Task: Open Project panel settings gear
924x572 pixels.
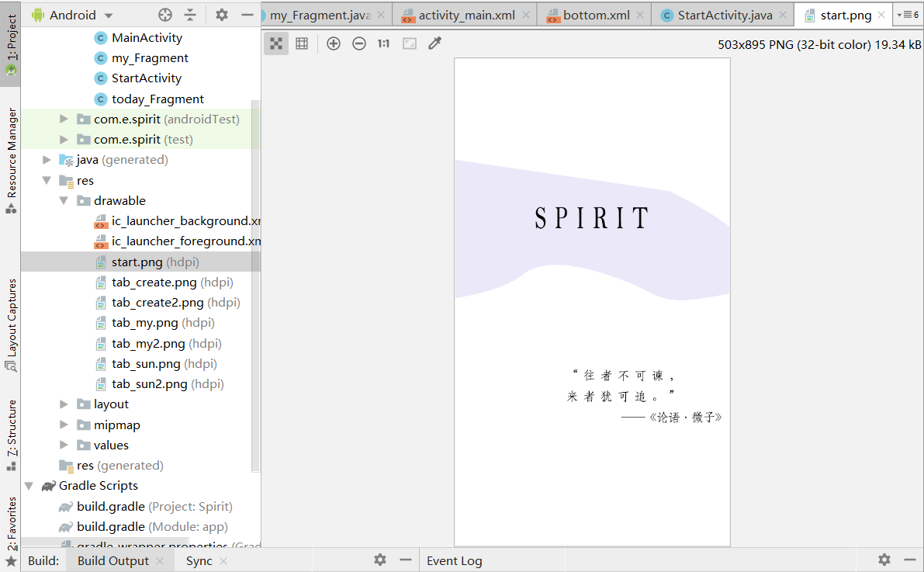Action: point(221,14)
